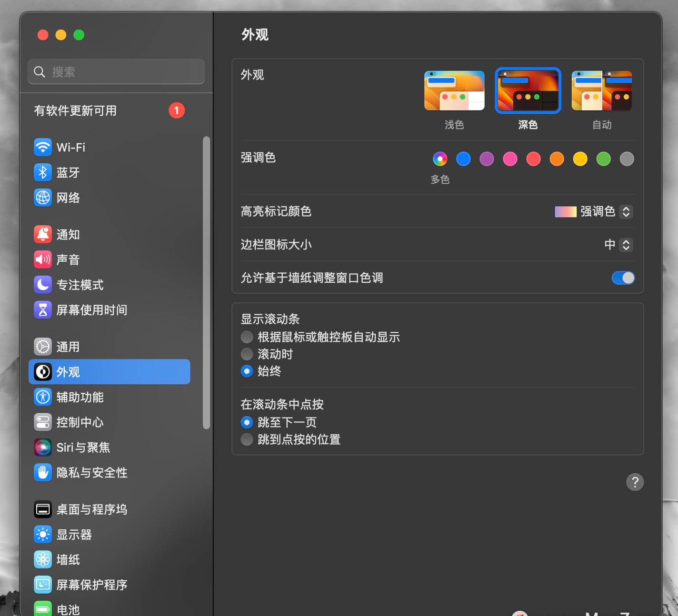Expand the 强调色 multicolor picker
The width and height of the screenshot is (678, 616).
439,159
